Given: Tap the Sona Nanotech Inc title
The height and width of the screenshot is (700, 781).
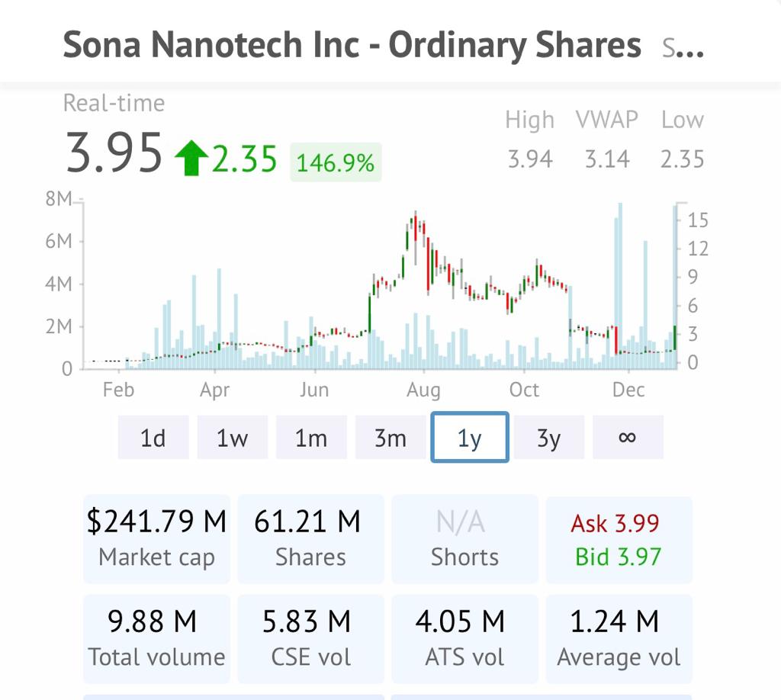Looking at the screenshot, I should 352,45.
